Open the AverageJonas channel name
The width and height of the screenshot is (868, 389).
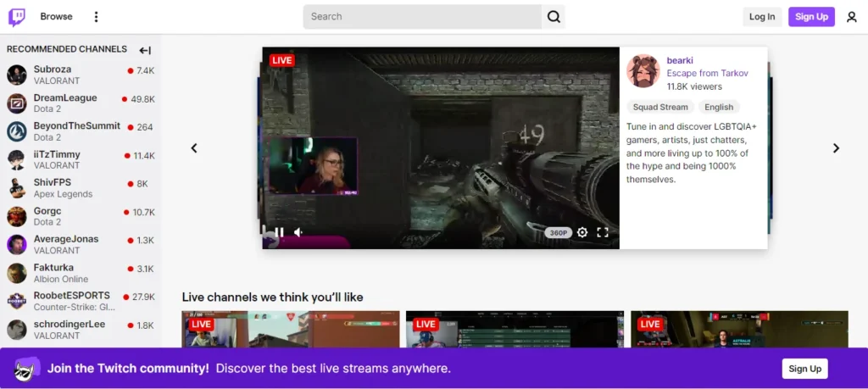tap(66, 239)
